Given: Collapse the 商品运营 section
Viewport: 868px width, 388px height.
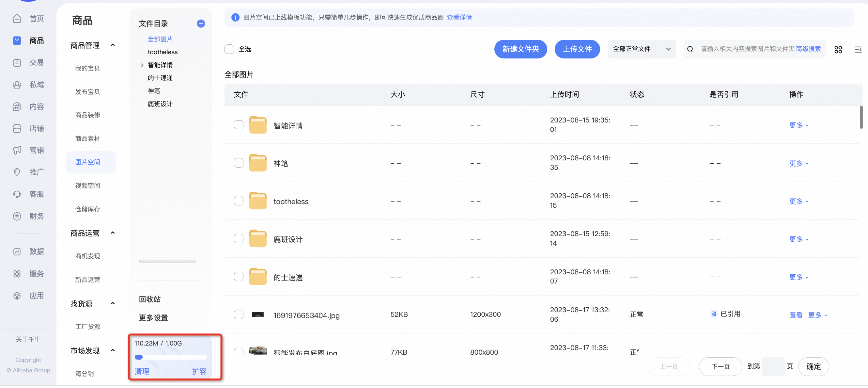Looking at the screenshot, I should 113,233.
